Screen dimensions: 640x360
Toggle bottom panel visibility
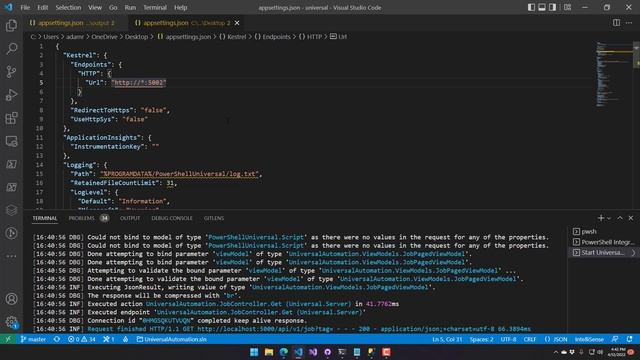pyautogui.click(x=542, y=7)
